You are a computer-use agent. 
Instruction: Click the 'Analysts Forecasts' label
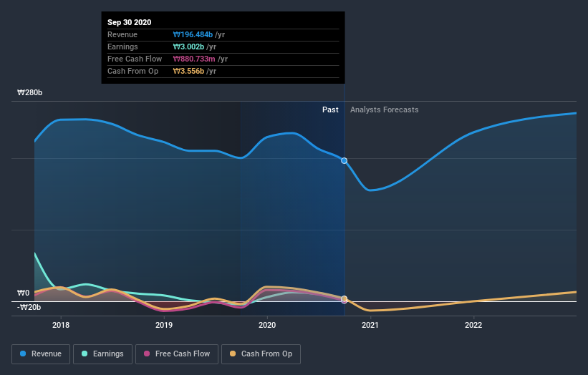pyautogui.click(x=385, y=109)
